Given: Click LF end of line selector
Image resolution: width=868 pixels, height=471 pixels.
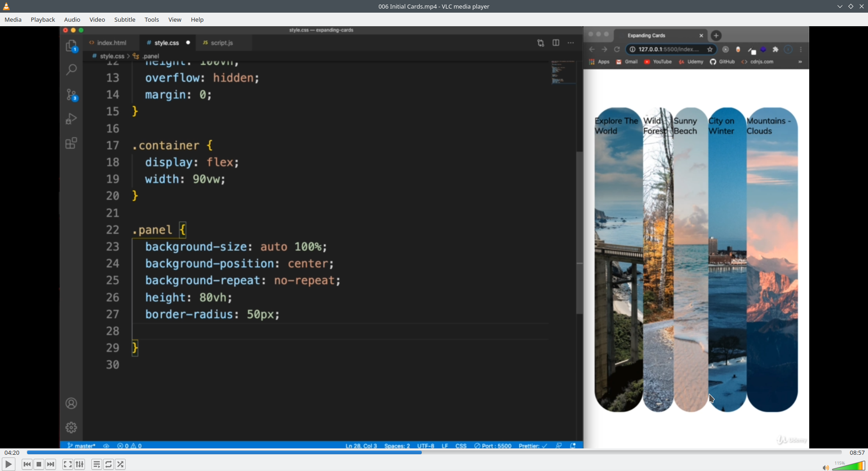Looking at the screenshot, I should [x=445, y=446].
